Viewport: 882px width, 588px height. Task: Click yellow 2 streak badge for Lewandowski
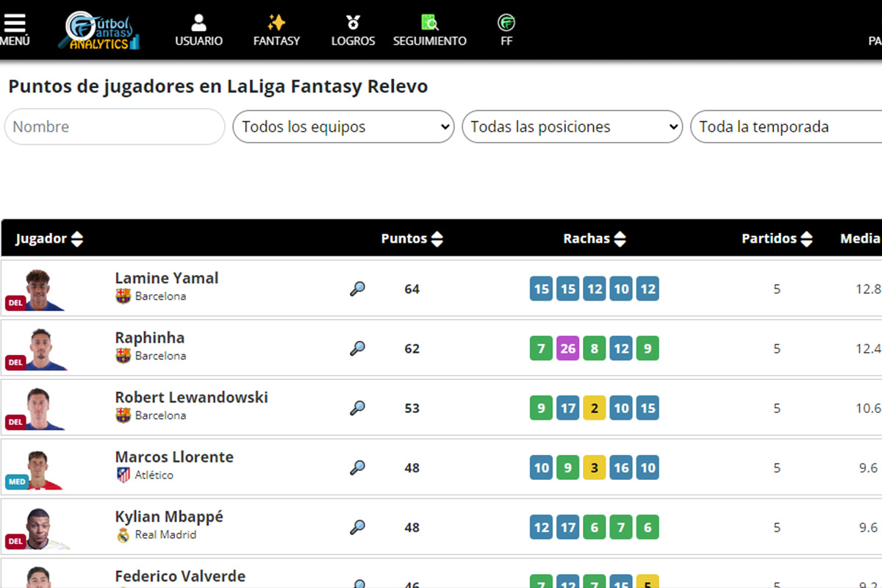pyautogui.click(x=595, y=408)
